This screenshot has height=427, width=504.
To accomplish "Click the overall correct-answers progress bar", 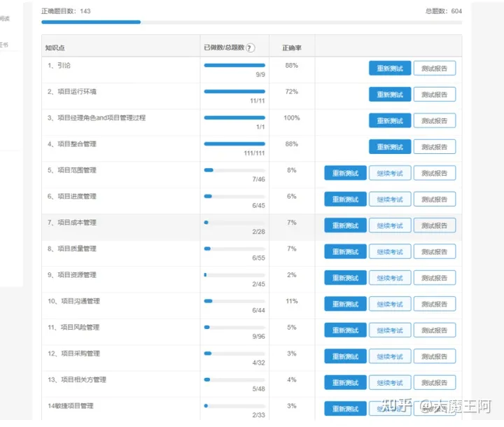I will pyautogui.click(x=252, y=22).
